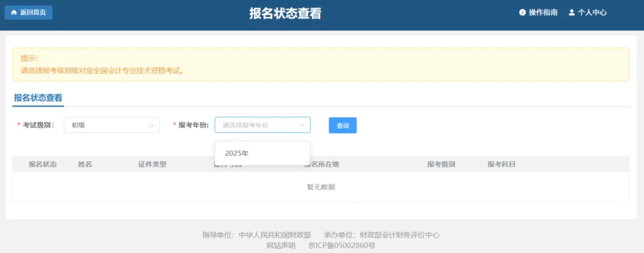This screenshot has width=644, height=253.
Task: Switch to the 报名状态查看 tab
Action: [x=38, y=98]
